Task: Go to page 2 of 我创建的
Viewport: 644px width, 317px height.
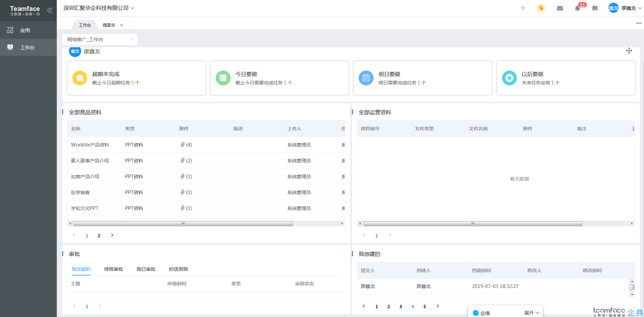Action: pos(389,307)
